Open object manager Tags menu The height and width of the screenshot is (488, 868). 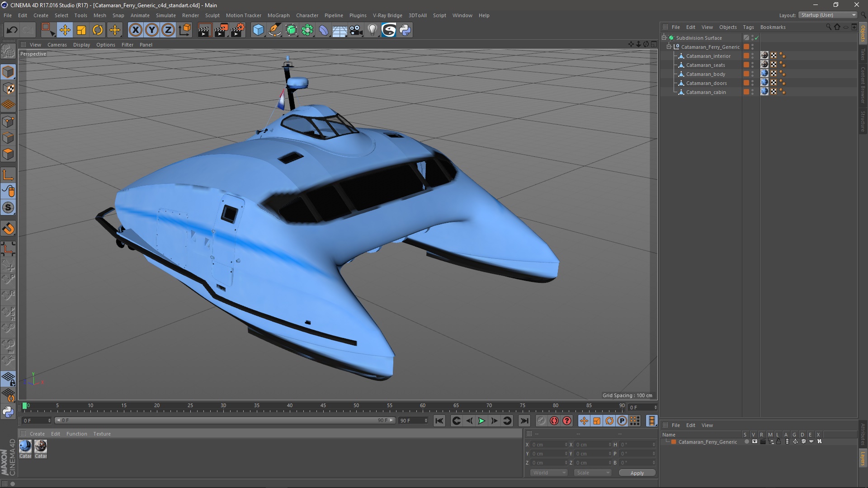pos(748,27)
